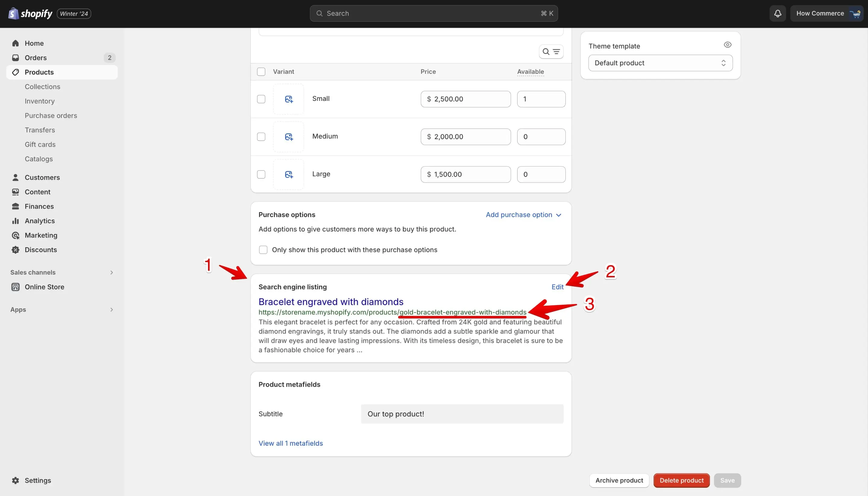Click the Product metafields heading

point(289,384)
